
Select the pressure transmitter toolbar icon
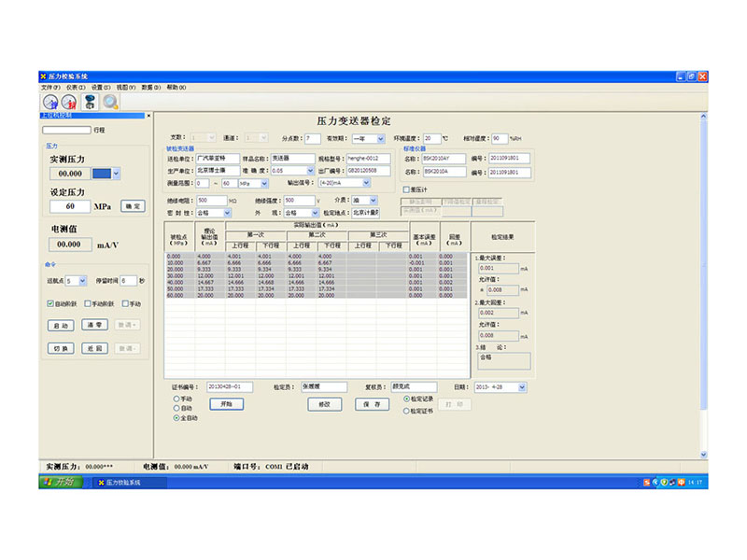(90, 102)
